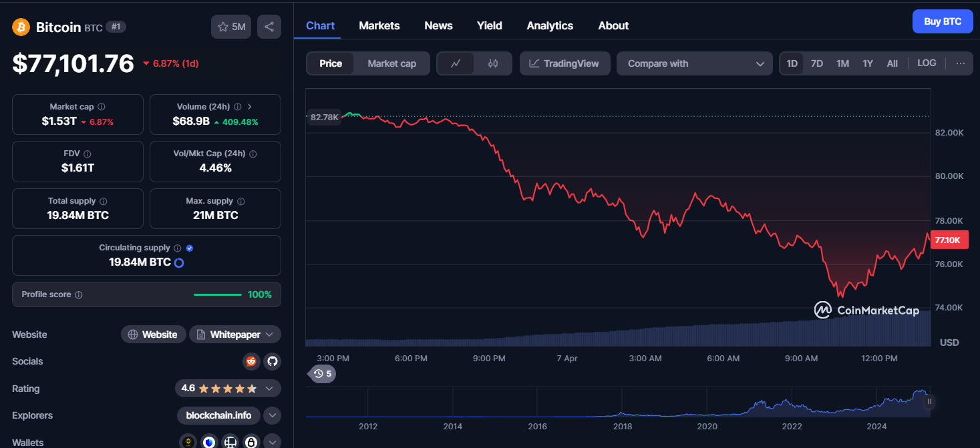Open TradingView chart mode
This screenshot has width=980, height=448.
tap(564, 63)
